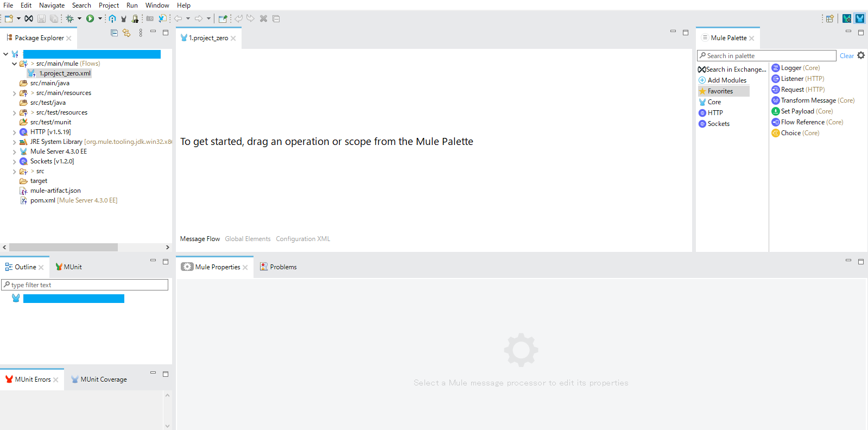Viewport: 868px width, 430px height.
Task: Click the Mule document import icon in the toolbar
Action: tap(162, 18)
